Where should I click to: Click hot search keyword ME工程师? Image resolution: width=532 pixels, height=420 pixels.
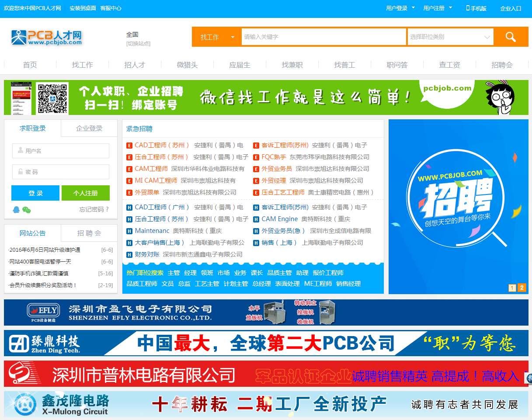tap(318, 284)
